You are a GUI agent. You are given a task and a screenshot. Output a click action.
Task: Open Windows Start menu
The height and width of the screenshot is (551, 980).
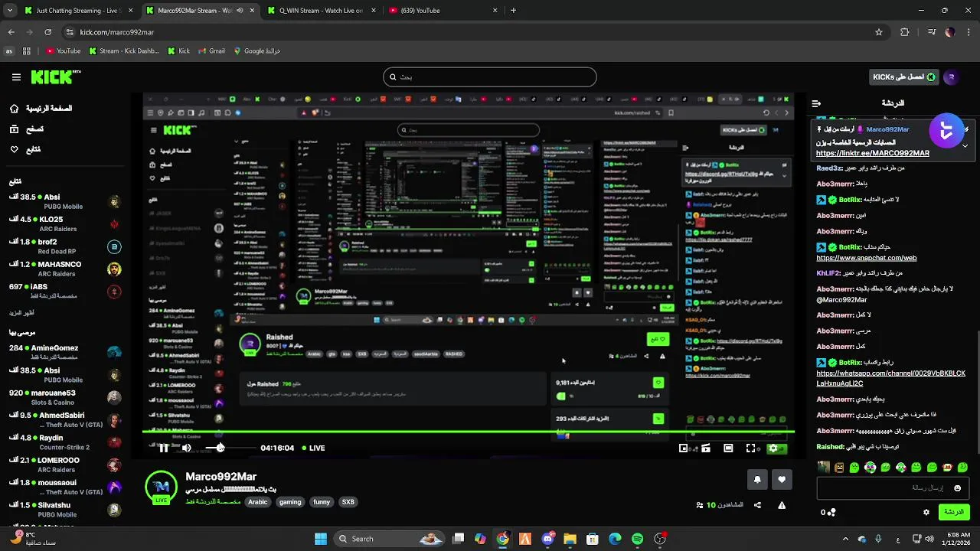(321, 539)
